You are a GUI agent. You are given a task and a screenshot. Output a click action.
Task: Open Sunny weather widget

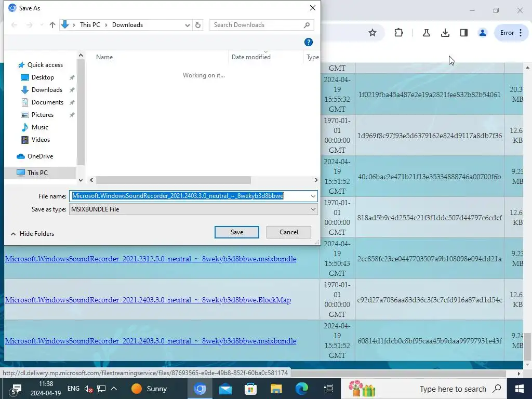click(x=149, y=389)
